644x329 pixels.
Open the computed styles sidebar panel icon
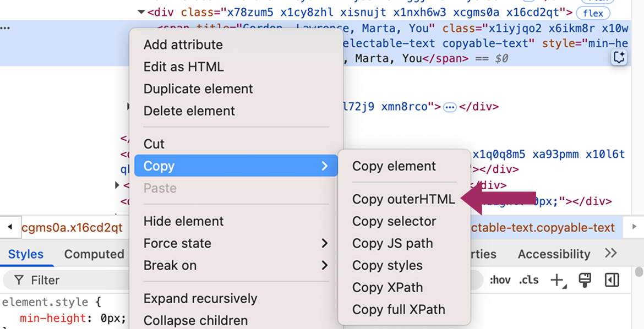(x=613, y=280)
